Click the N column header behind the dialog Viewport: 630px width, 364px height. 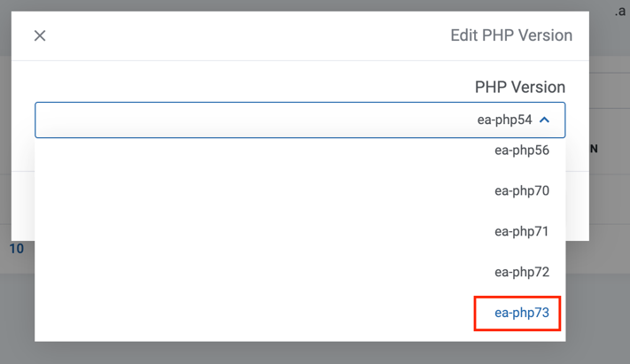[594, 149]
